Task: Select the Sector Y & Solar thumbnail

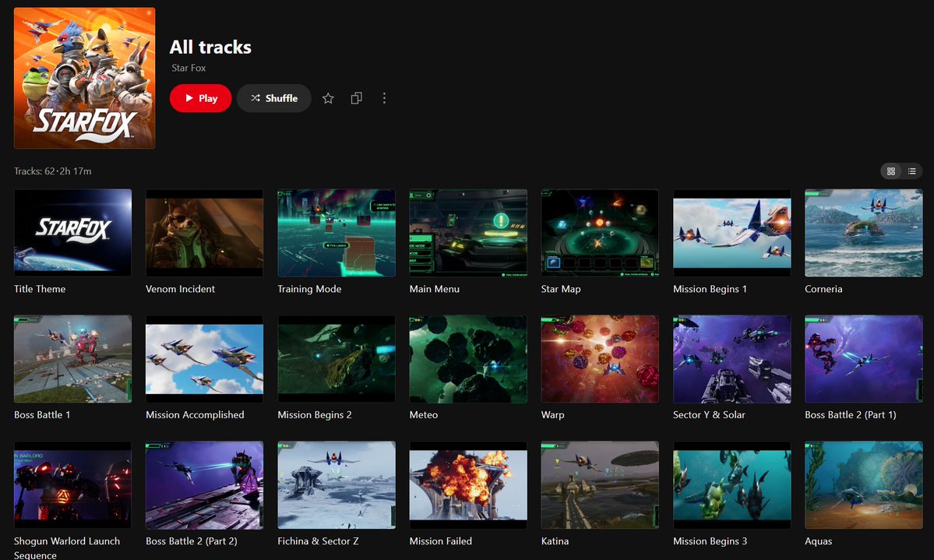Action: [x=732, y=359]
